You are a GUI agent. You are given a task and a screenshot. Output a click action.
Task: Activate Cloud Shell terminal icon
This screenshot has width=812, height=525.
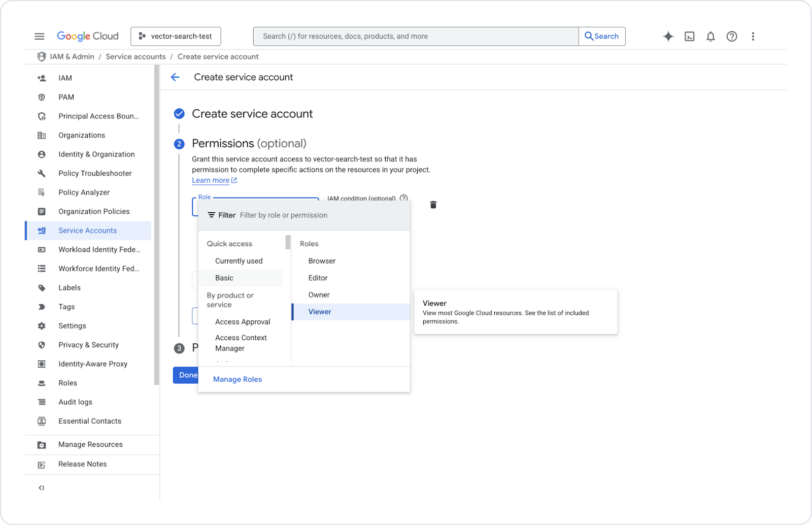689,36
